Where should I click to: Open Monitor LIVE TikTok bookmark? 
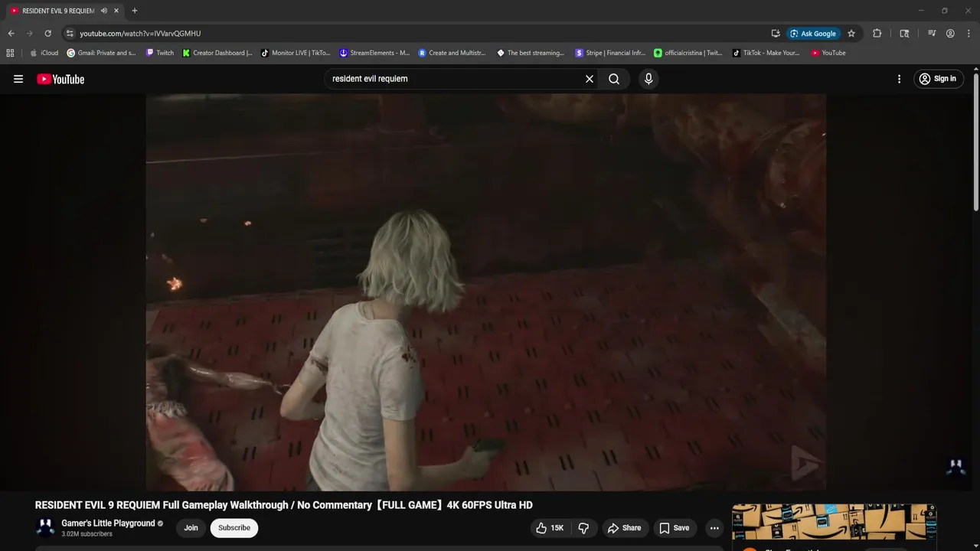coord(296,53)
